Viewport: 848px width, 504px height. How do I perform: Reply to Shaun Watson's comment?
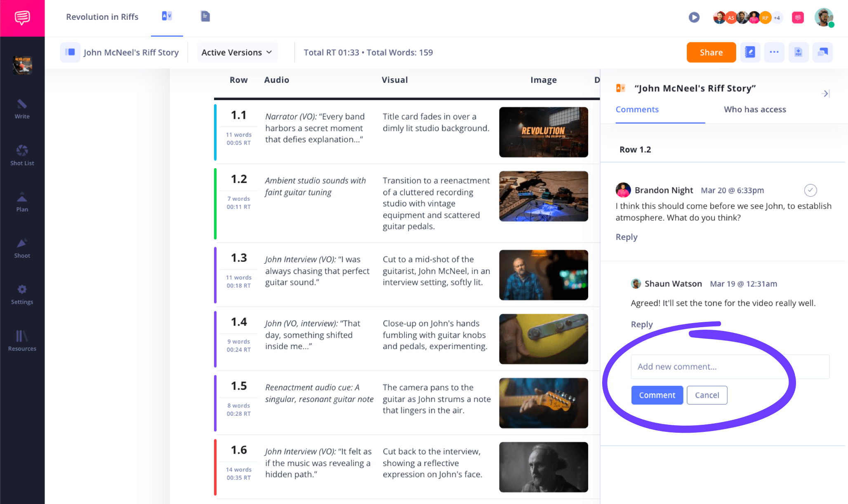(x=641, y=324)
